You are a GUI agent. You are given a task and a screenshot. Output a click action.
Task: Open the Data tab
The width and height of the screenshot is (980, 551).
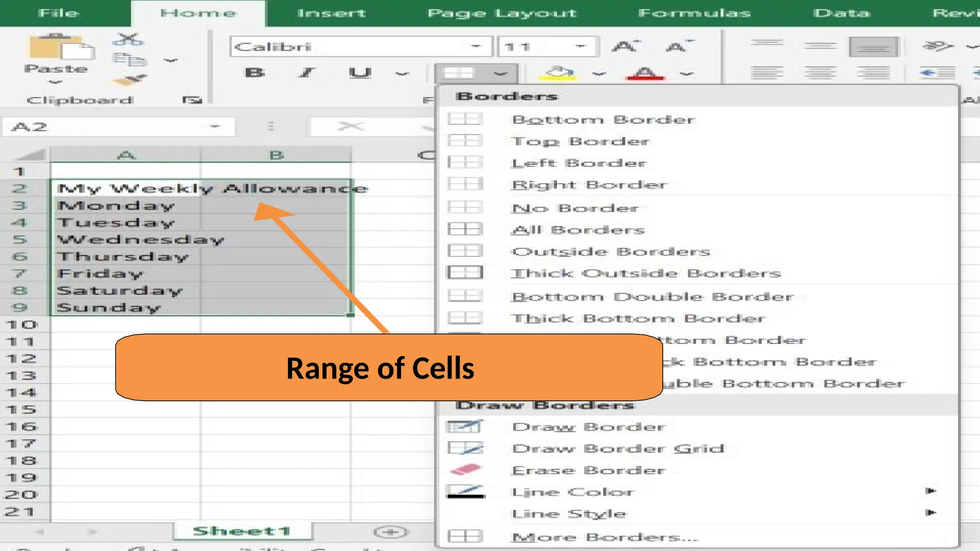click(x=841, y=13)
